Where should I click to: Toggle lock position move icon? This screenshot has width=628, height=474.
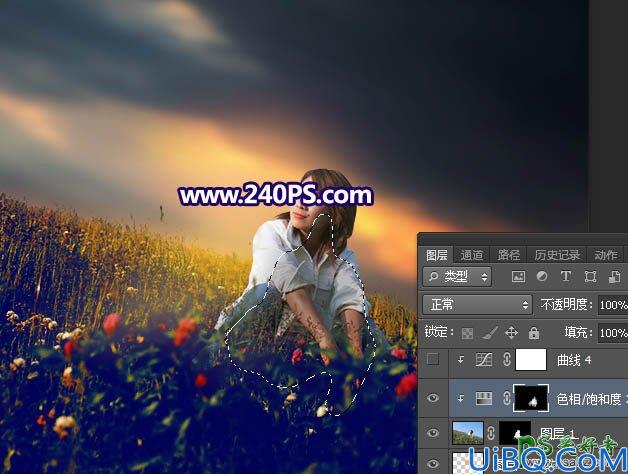click(x=511, y=333)
